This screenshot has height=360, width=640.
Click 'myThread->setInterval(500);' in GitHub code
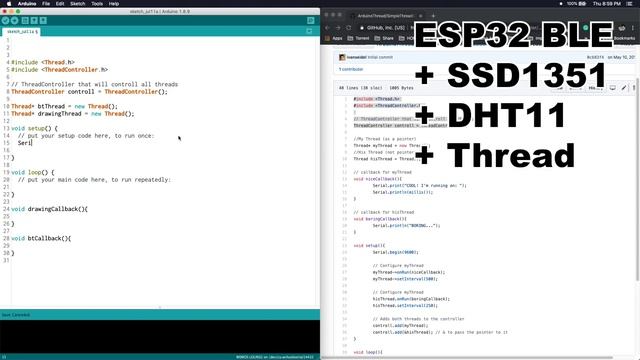[405, 279]
